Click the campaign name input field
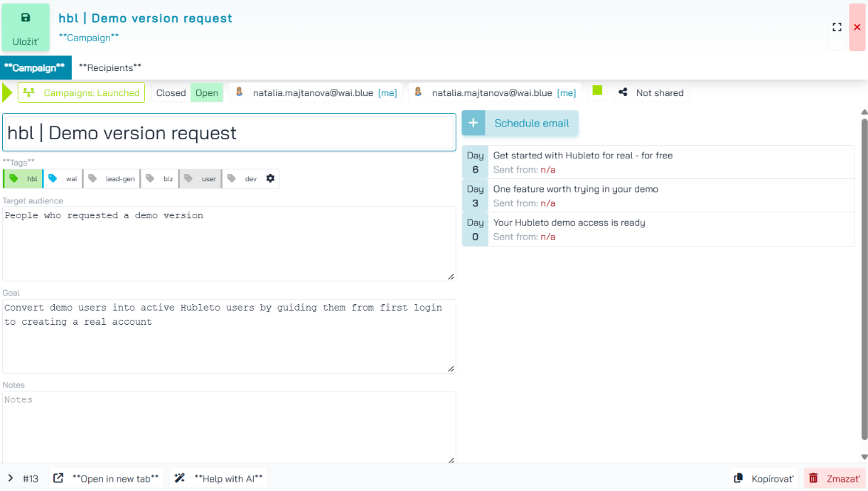The height and width of the screenshot is (491, 868). 229,132
